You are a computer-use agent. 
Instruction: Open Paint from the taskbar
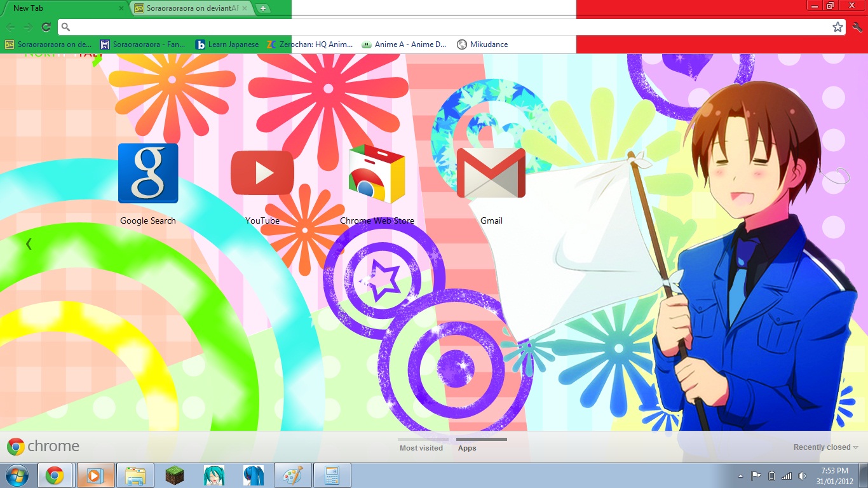292,475
